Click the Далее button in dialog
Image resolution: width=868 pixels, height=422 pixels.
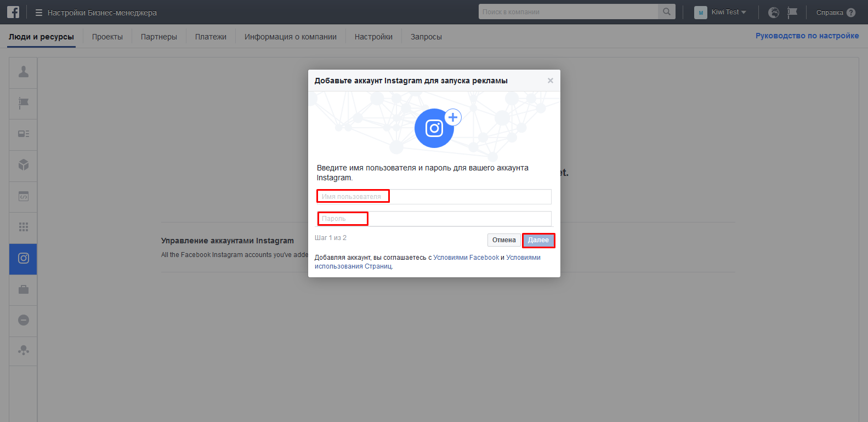pos(538,240)
